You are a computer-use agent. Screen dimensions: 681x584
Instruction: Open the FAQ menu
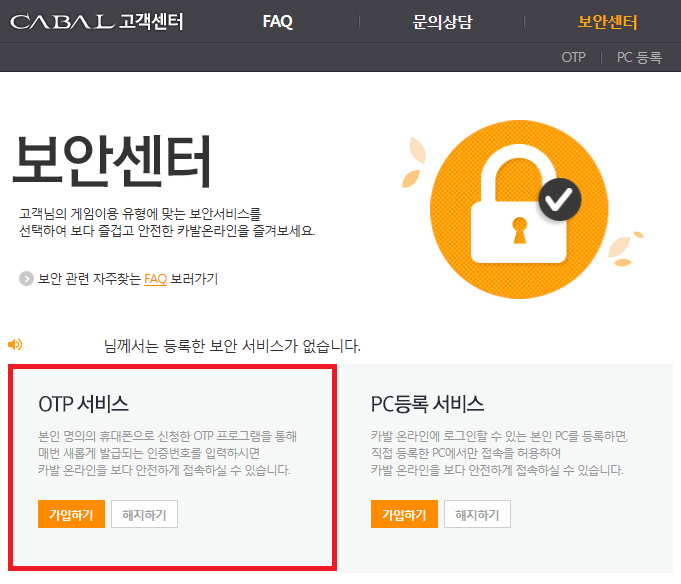pyautogui.click(x=278, y=21)
